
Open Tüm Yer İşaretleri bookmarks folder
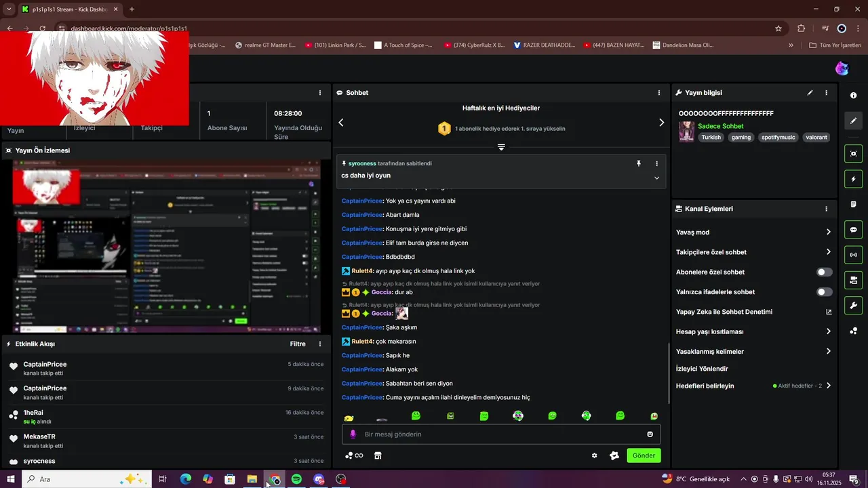click(x=835, y=45)
